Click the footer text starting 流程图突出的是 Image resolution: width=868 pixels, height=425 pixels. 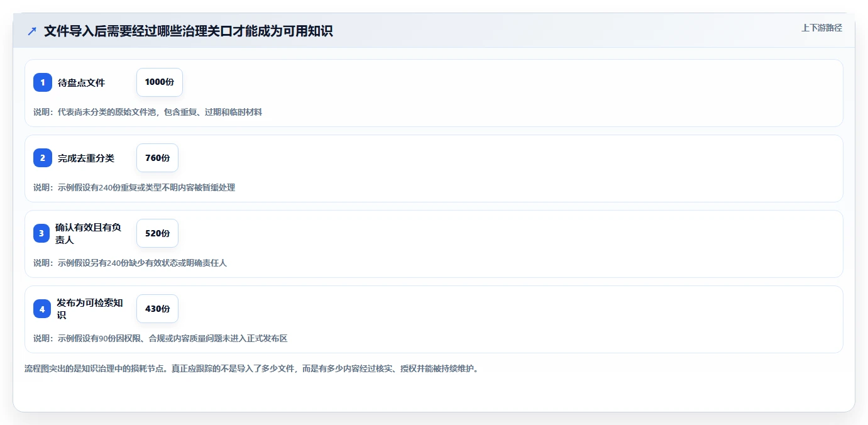click(251, 368)
